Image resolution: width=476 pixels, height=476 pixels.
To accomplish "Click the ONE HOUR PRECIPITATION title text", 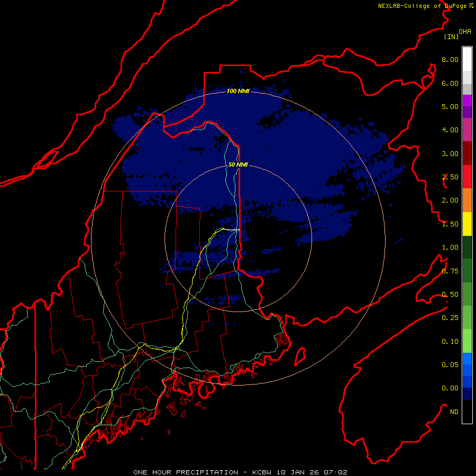I will pos(186,472).
